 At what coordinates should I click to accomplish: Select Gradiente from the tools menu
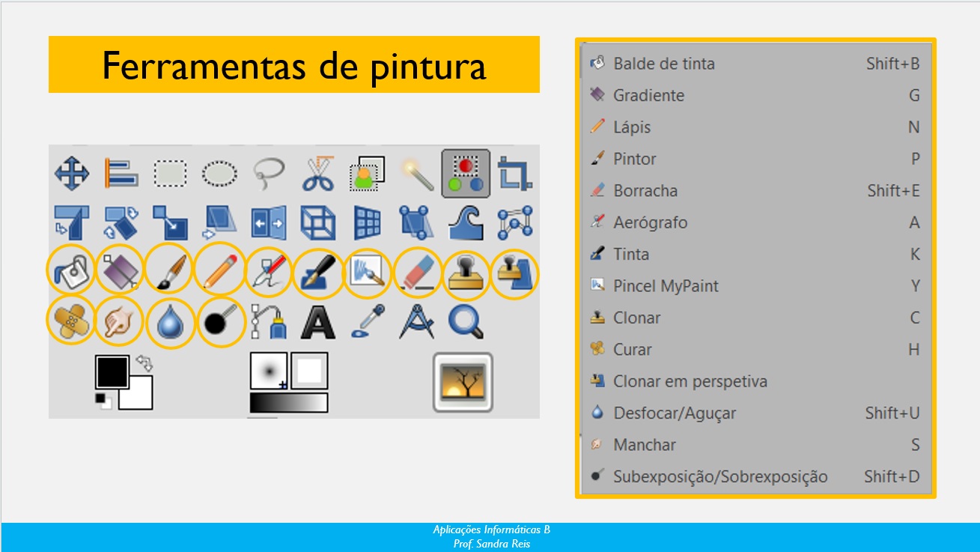click(648, 96)
